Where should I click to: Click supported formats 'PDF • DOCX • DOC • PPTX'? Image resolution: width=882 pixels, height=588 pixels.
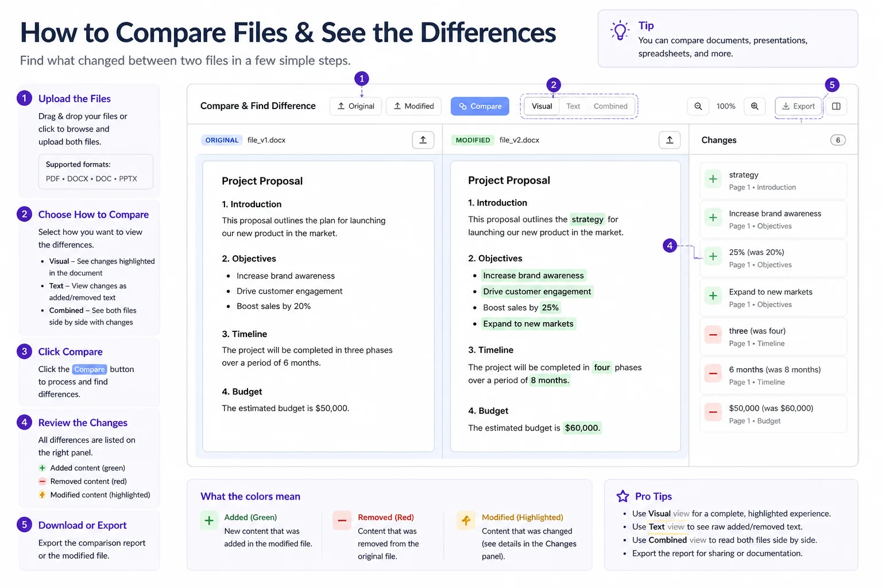91,179
